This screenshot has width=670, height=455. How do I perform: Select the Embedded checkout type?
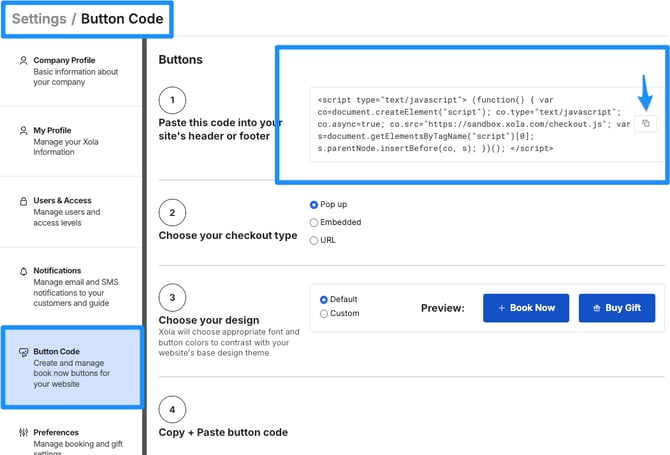(x=314, y=223)
